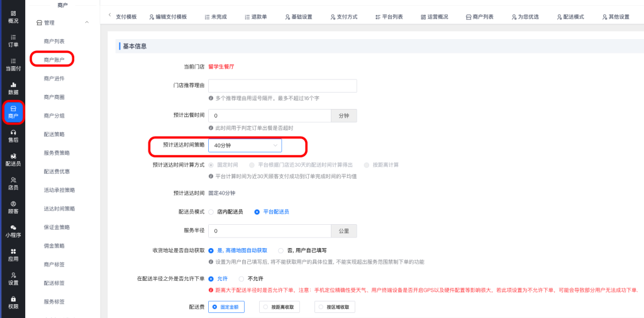Open 商户账户 in the side menu
The image size is (644, 318).
coord(54,60)
